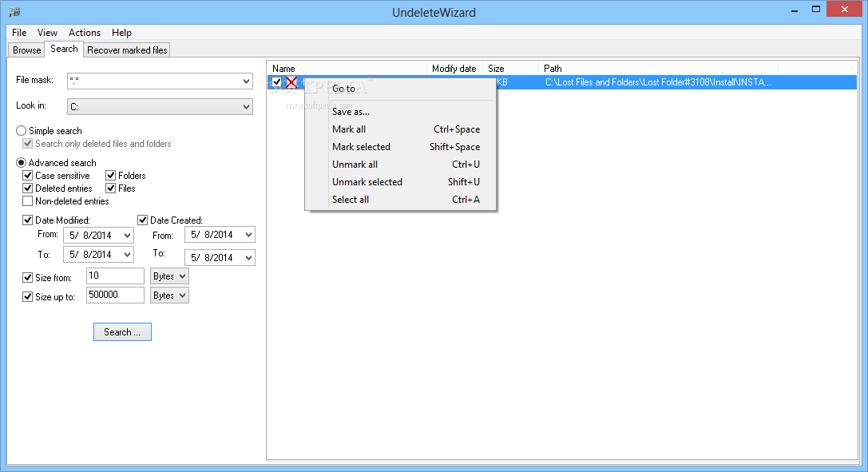Image resolution: width=868 pixels, height=472 pixels.
Task: Sort results by Name column header
Action: (347, 69)
